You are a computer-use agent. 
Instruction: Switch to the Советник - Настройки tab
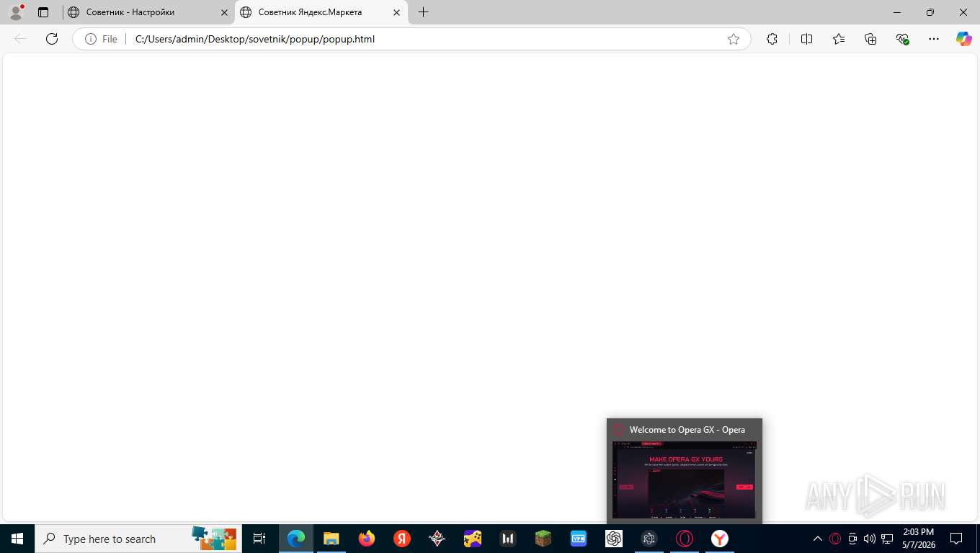[148, 12]
